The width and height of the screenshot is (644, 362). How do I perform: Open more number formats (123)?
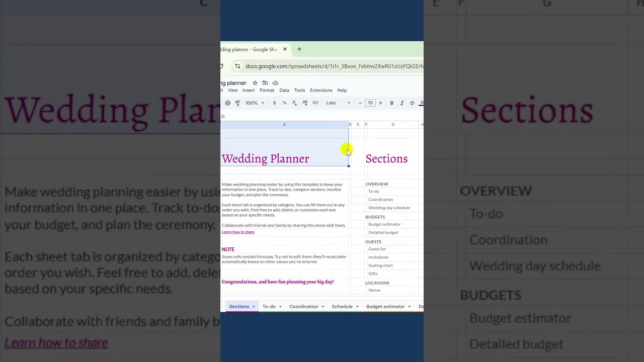click(315, 103)
